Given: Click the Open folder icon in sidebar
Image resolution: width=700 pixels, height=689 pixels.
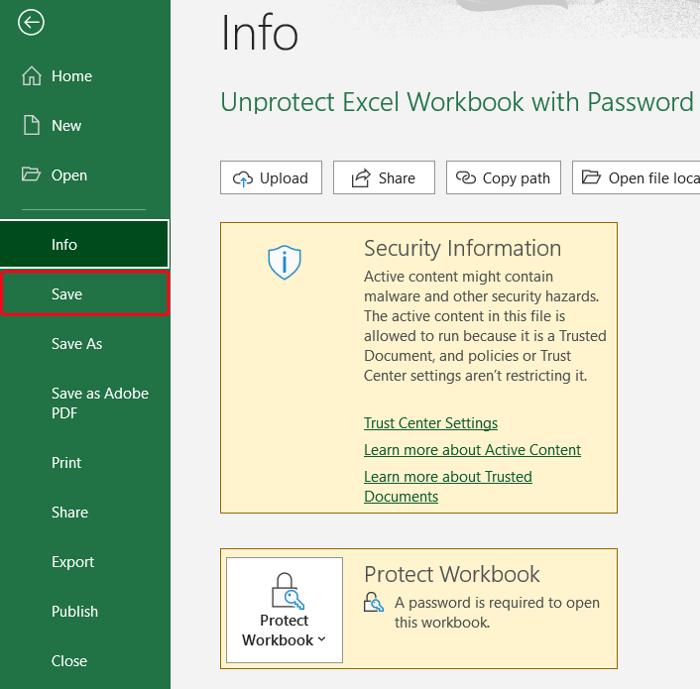Looking at the screenshot, I should [31, 174].
